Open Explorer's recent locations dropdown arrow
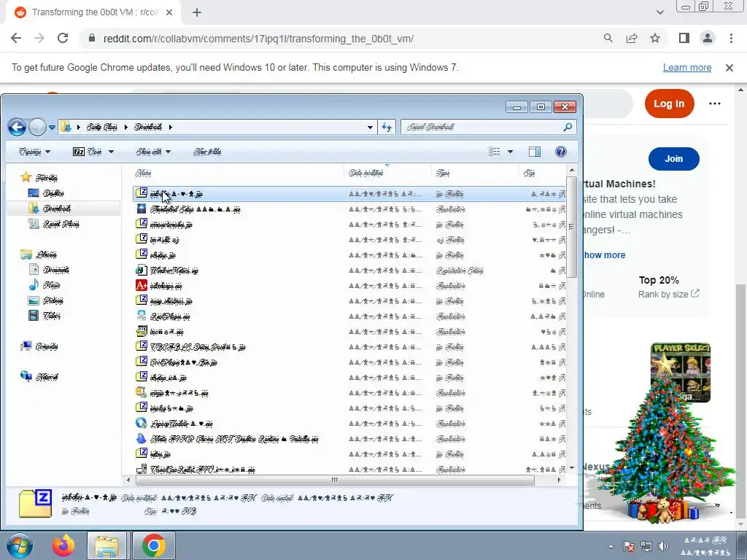 pyautogui.click(x=52, y=128)
